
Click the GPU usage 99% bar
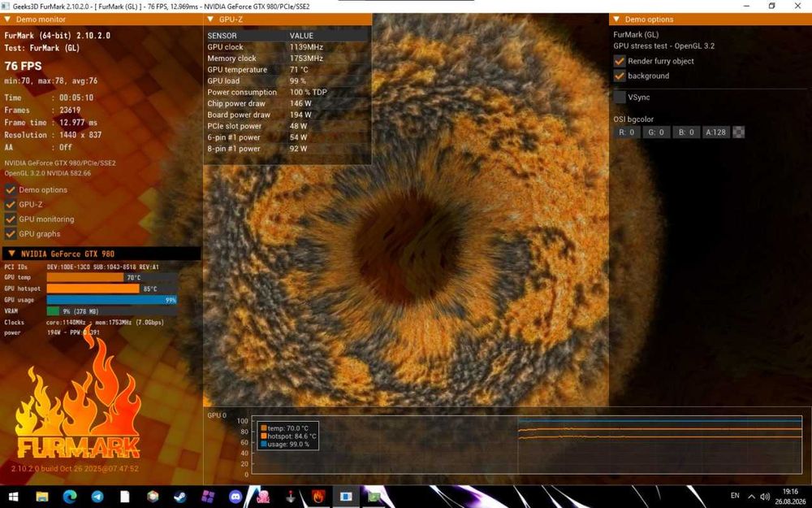112,300
